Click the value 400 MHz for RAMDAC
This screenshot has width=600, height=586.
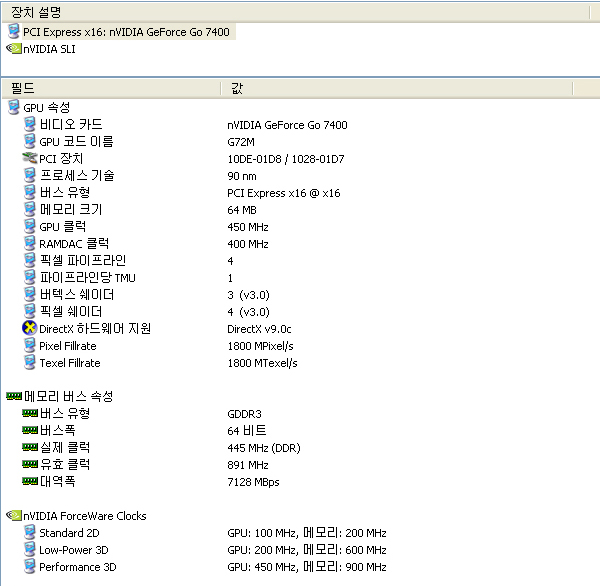click(x=248, y=244)
